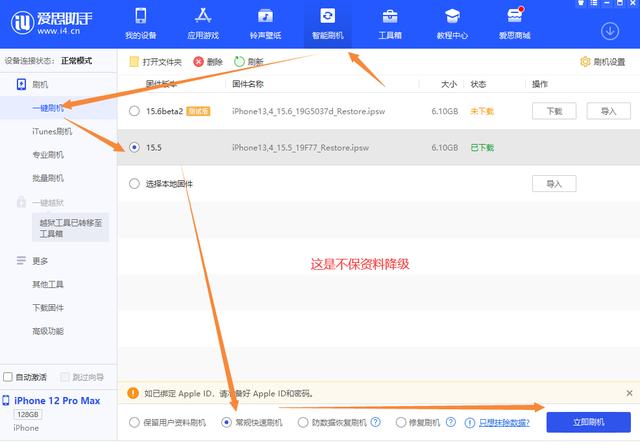Click the 一键越狱 lock icon
This screenshot has height=445, width=640.
point(21,202)
